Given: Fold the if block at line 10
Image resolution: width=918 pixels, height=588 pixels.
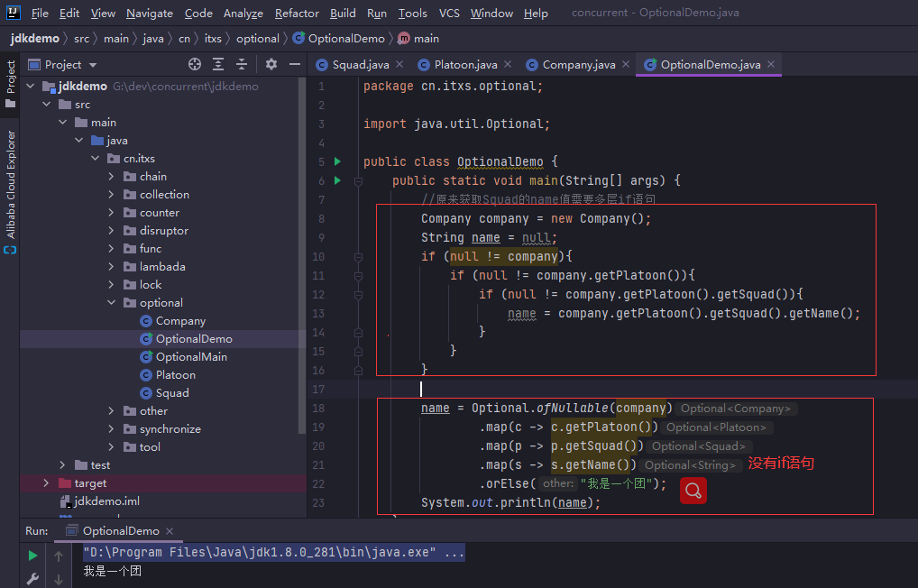Looking at the screenshot, I should pos(358,256).
